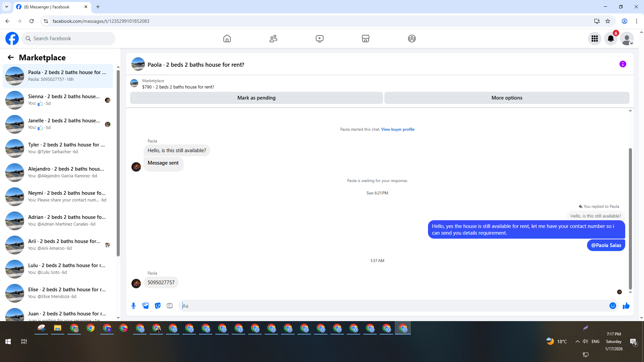Click the Search Facebook box
The image size is (644, 362).
(x=69, y=39)
